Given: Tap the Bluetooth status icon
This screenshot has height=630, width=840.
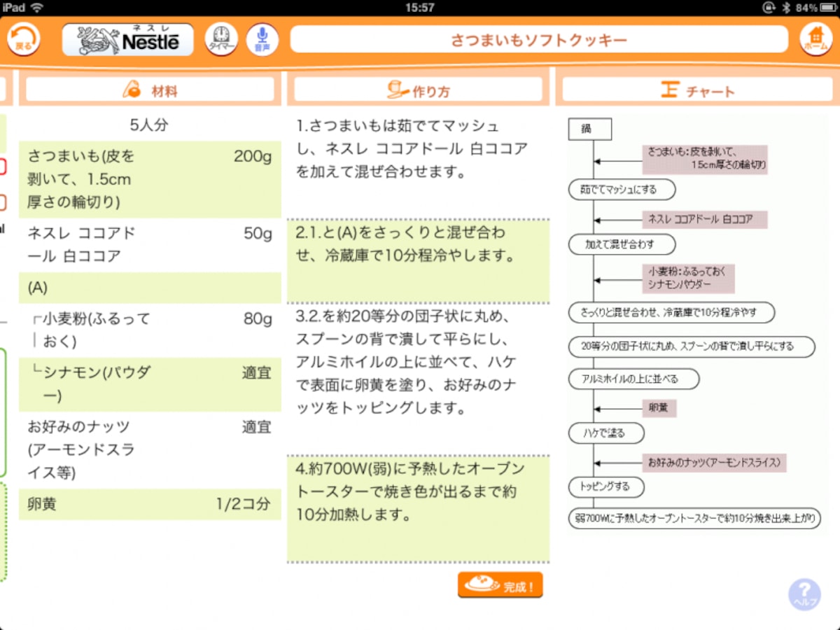Looking at the screenshot, I should pos(786,7).
